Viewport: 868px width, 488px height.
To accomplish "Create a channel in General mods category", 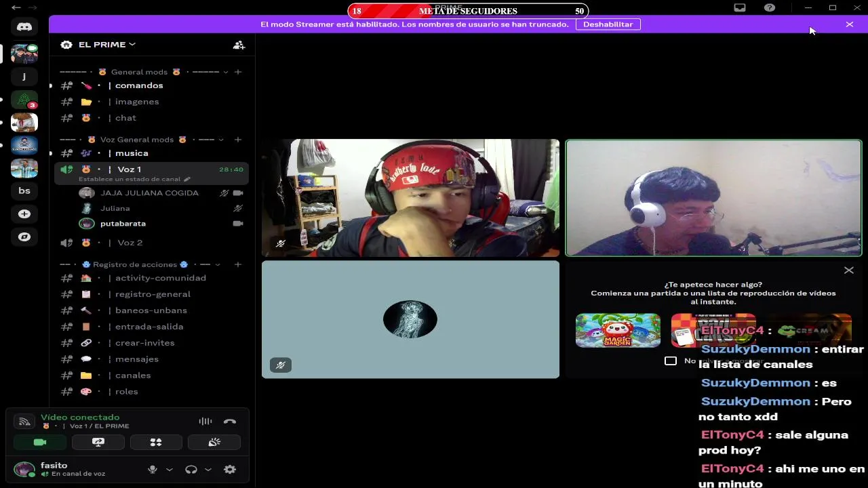I will tap(237, 72).
